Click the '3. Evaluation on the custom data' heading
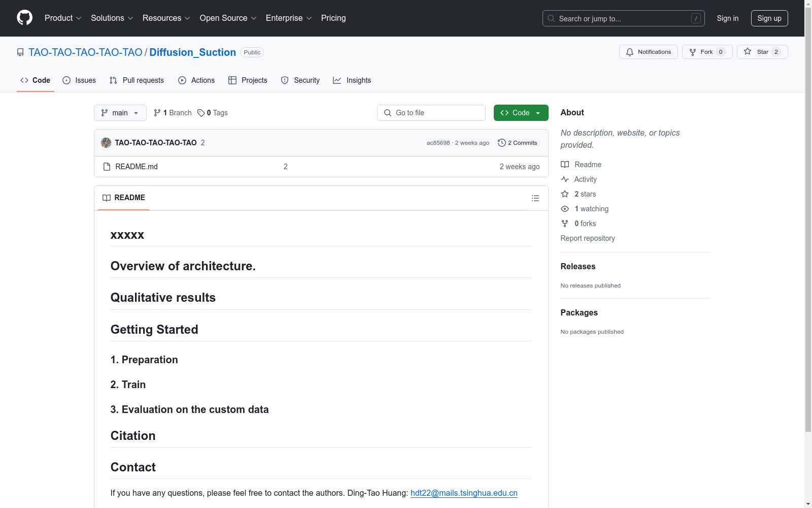The width and height of the screenshot is (812, 508). pos(189,409)
